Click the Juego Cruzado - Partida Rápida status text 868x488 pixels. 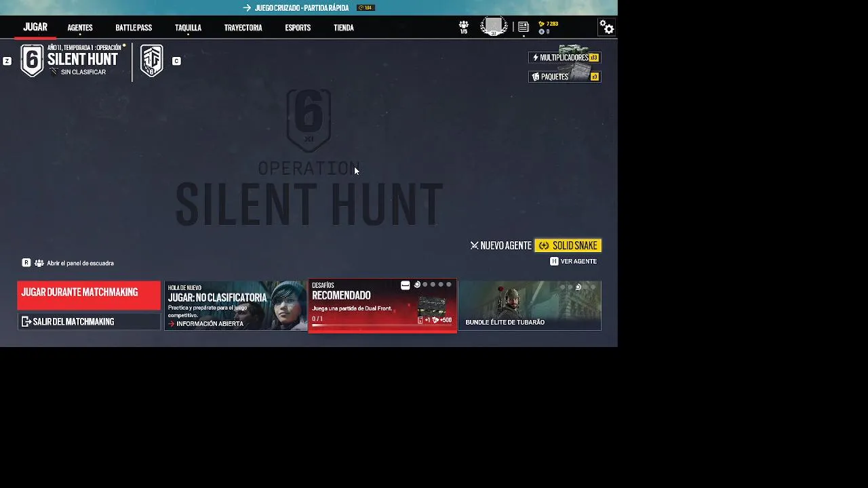(302, 8)
